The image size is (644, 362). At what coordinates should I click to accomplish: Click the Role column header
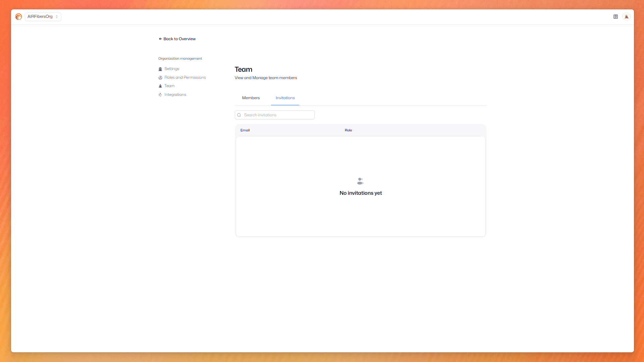click(348, 130)
